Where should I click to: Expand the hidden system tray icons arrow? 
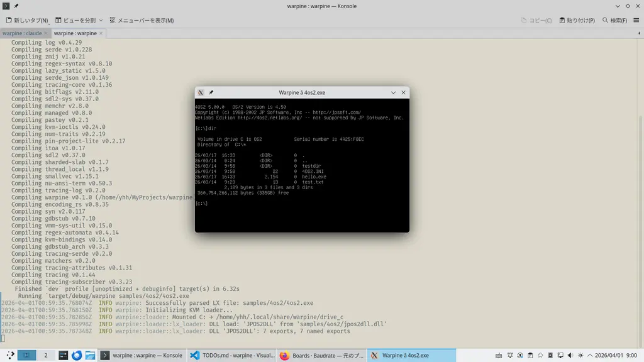[x=591, y=355]
